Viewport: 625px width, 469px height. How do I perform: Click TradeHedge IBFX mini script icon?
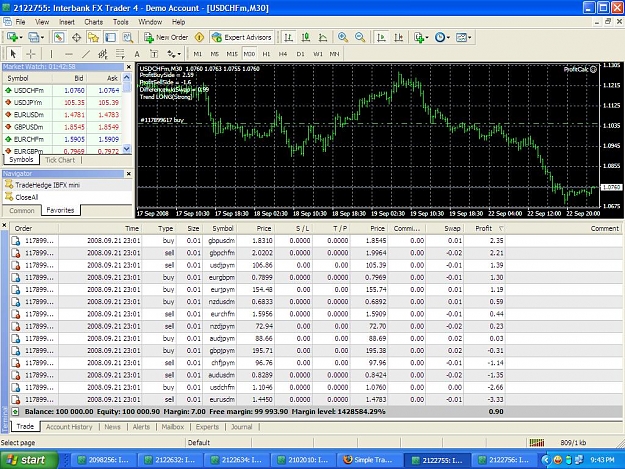9,184
